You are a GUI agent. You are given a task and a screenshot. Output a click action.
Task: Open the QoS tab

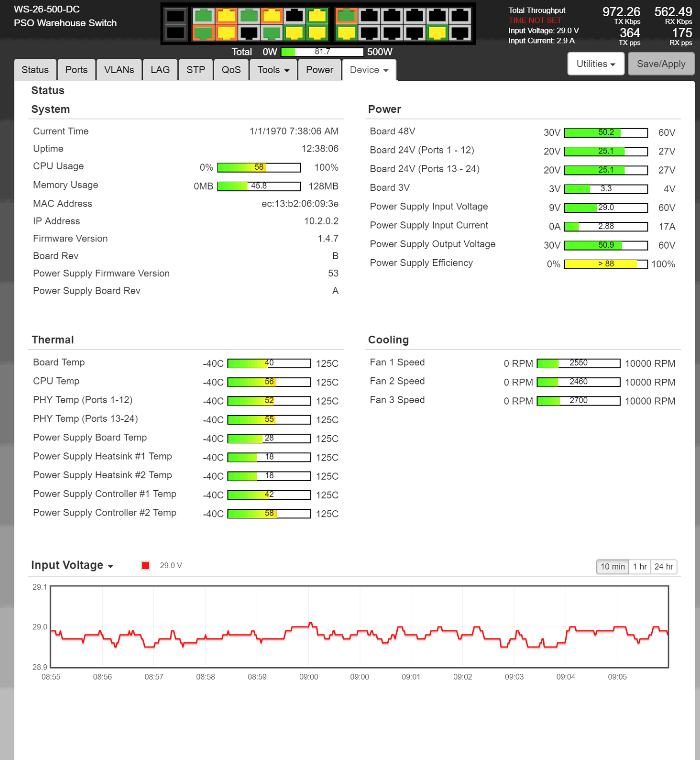[x=231, y=70]
